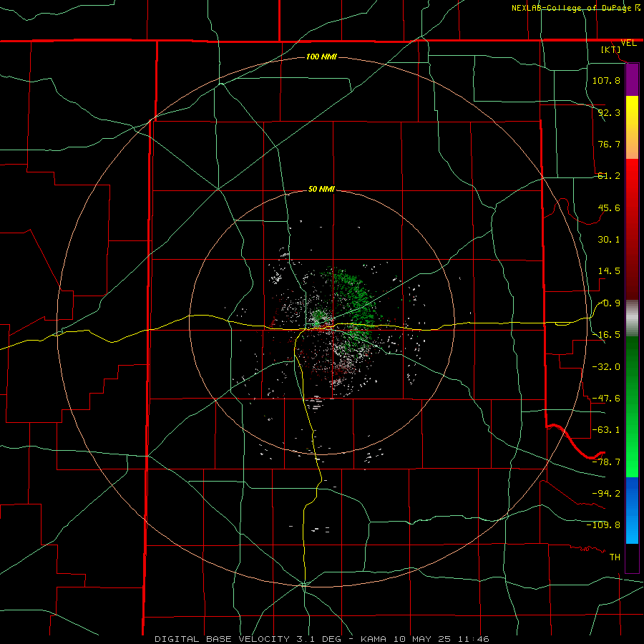Select the -63.1 legend value
Screen dimensions: 644x644
coord(606,430)
